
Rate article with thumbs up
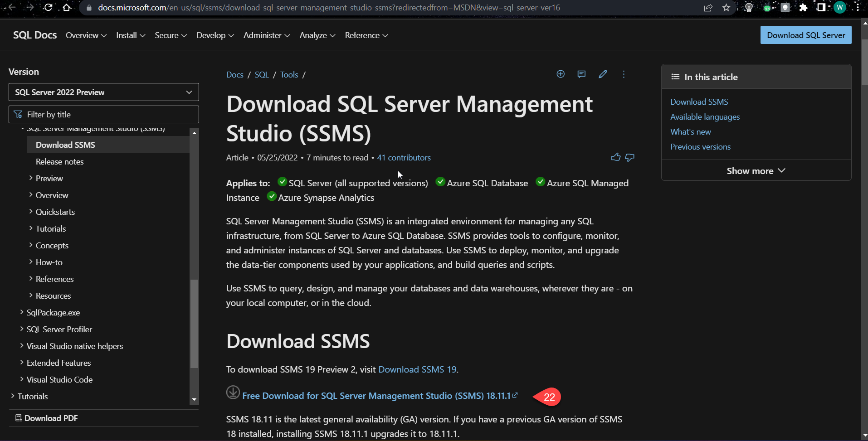point(616,157)
